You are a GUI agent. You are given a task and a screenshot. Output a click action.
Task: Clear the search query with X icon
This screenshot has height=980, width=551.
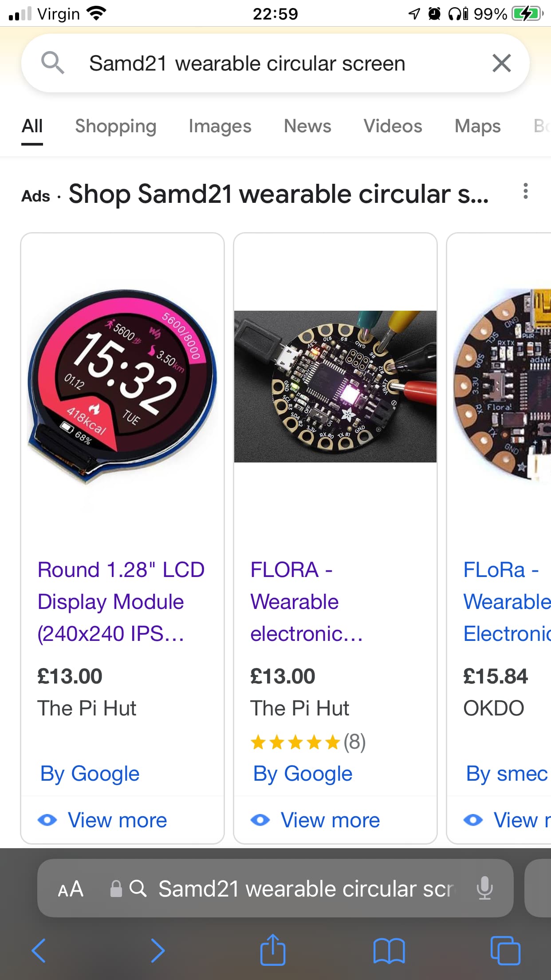tap(502, 63)
